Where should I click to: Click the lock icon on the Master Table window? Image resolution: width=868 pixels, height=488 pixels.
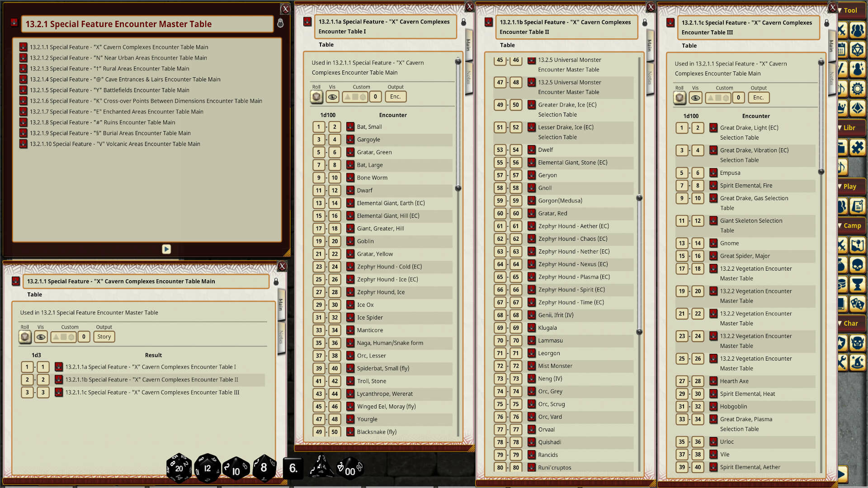pyautogui.click(x=280, y=23)
